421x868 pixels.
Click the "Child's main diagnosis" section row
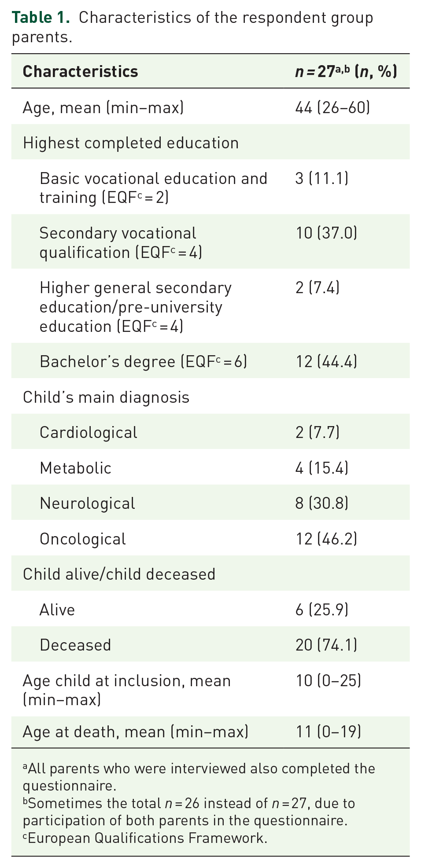coord(106,397)
